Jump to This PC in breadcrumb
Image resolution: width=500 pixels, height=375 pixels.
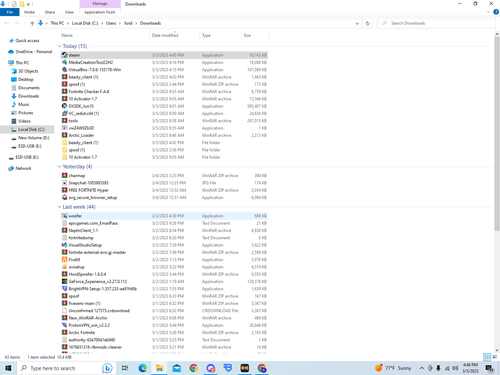point(57,23)
